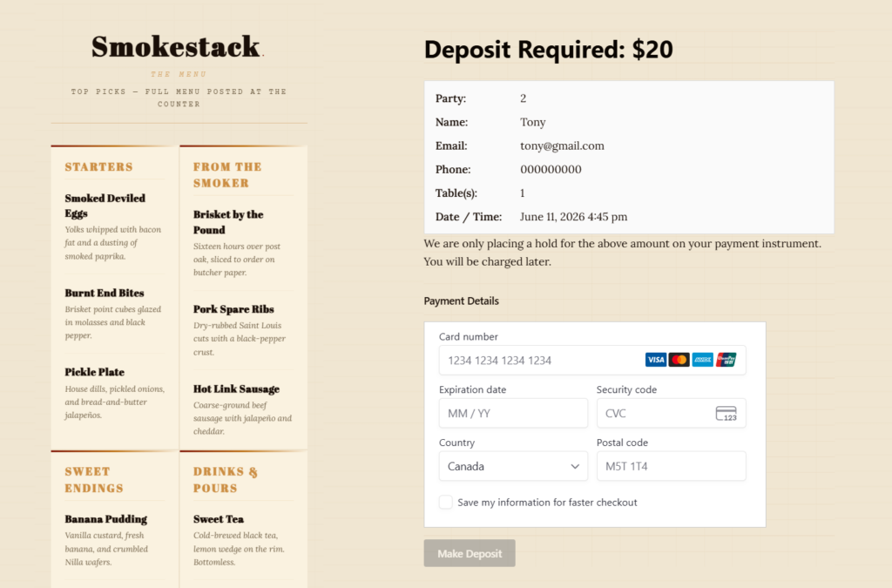892x588 pixels.
Task: Select the SWEET ENDINGS section heading
Action: [94, 480]
